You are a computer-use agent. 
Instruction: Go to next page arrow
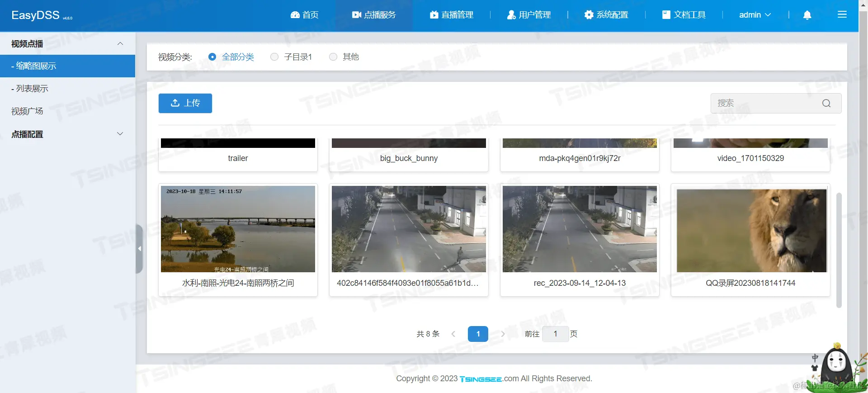(503, 334)
